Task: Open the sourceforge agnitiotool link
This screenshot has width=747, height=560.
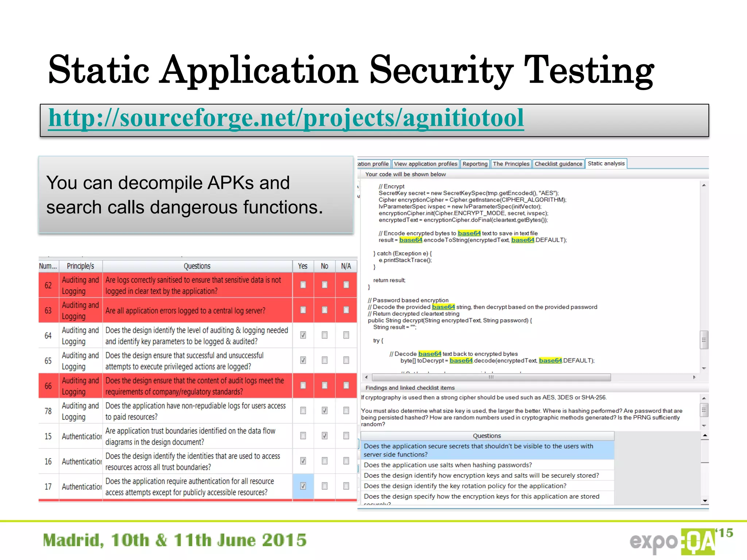Action: click(286, 118)
